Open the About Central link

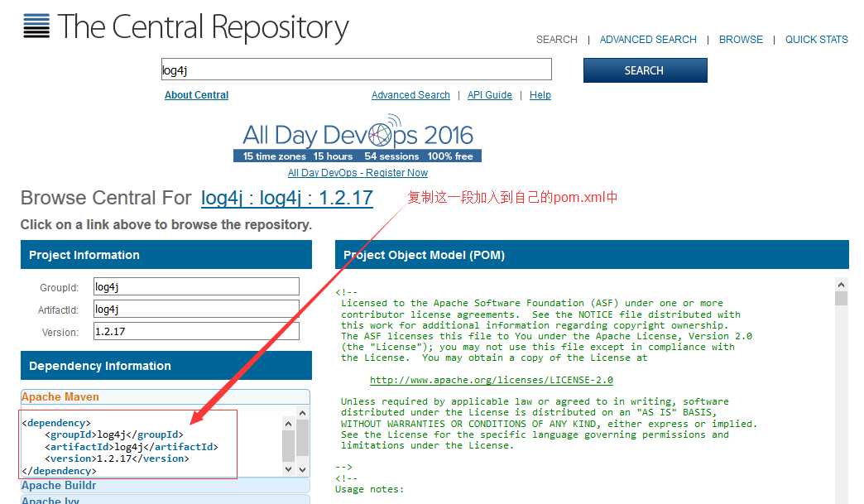[x=196, y=94]
